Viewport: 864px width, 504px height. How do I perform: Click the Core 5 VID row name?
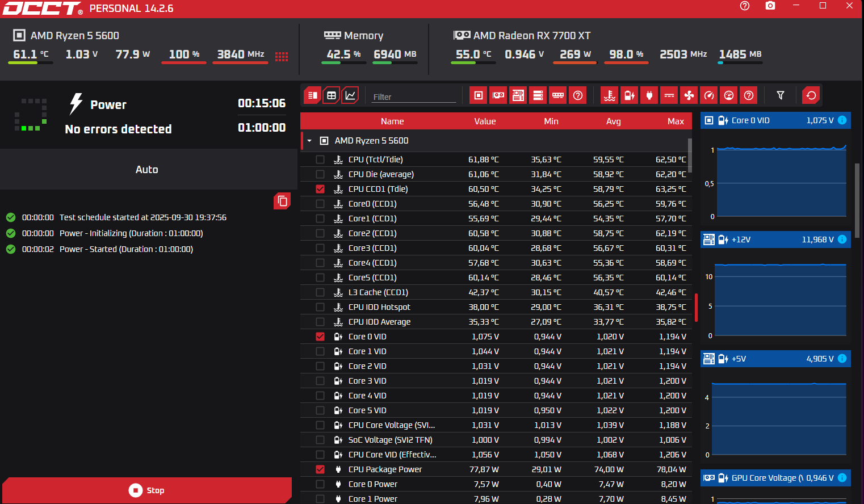[367, 410]
